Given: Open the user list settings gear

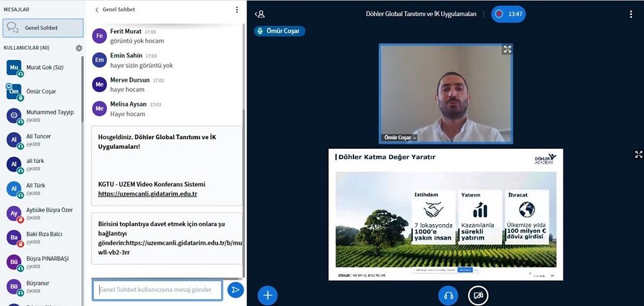Looking at the screenshot, I should (79, 48).
